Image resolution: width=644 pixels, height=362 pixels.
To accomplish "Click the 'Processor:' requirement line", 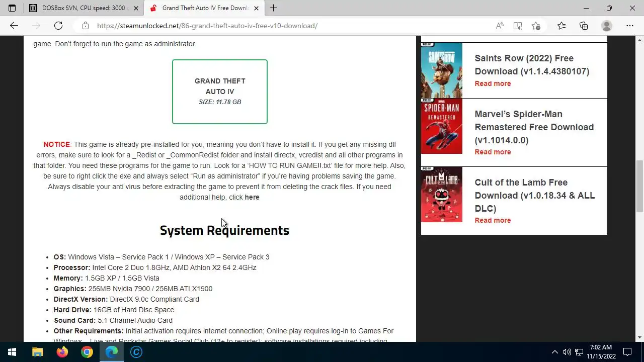I will (155, 267).
